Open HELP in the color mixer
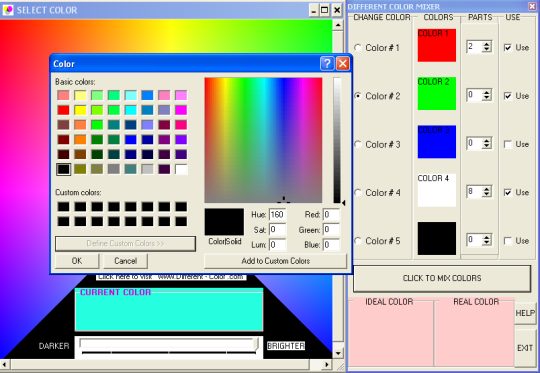This screenshot has width=540, height=373. (x=525, y=313)
